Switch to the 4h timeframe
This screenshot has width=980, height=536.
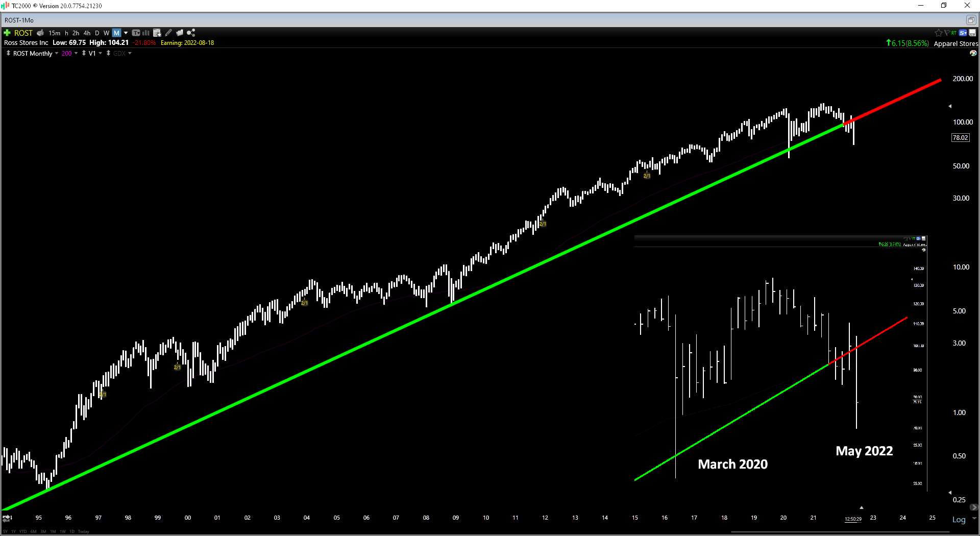[87, 33]
